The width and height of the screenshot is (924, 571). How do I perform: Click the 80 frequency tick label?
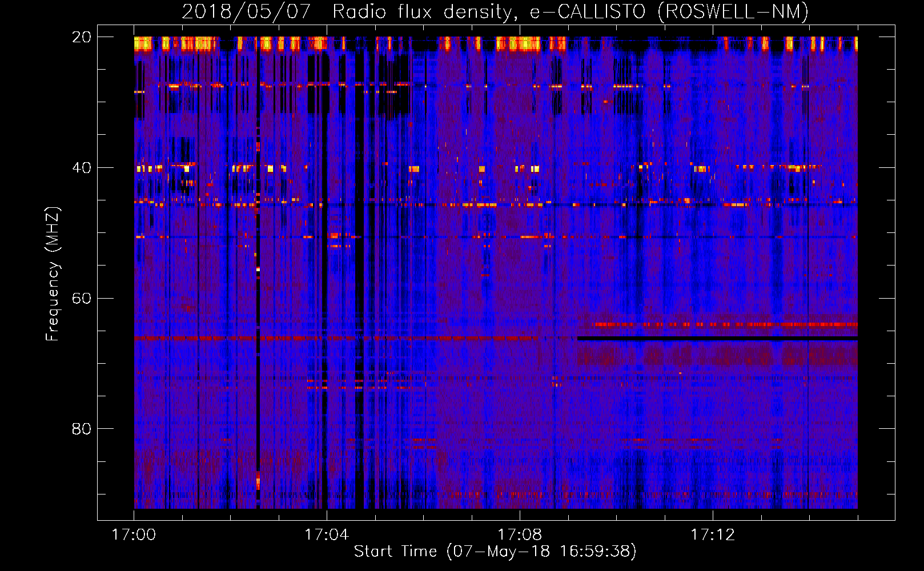[x=82, y=429]
